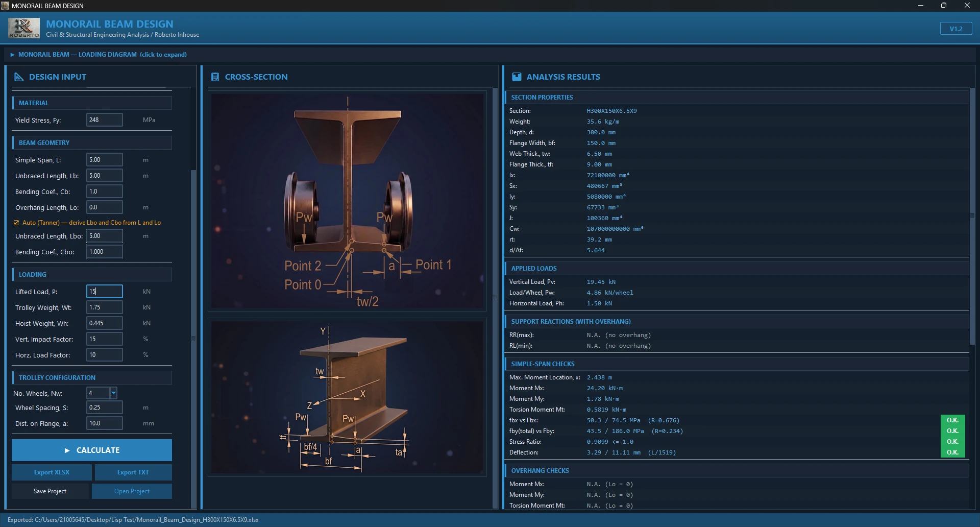Click the Moment Mx value 24.20 kN·m
This screenshot has width=980, height=527.
(605, 388)
